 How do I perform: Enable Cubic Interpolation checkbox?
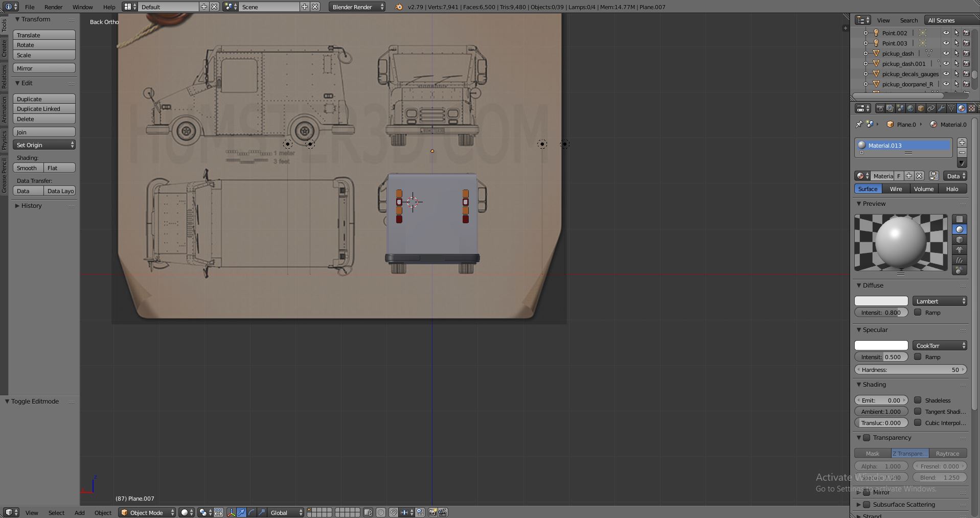click(918, 422)
